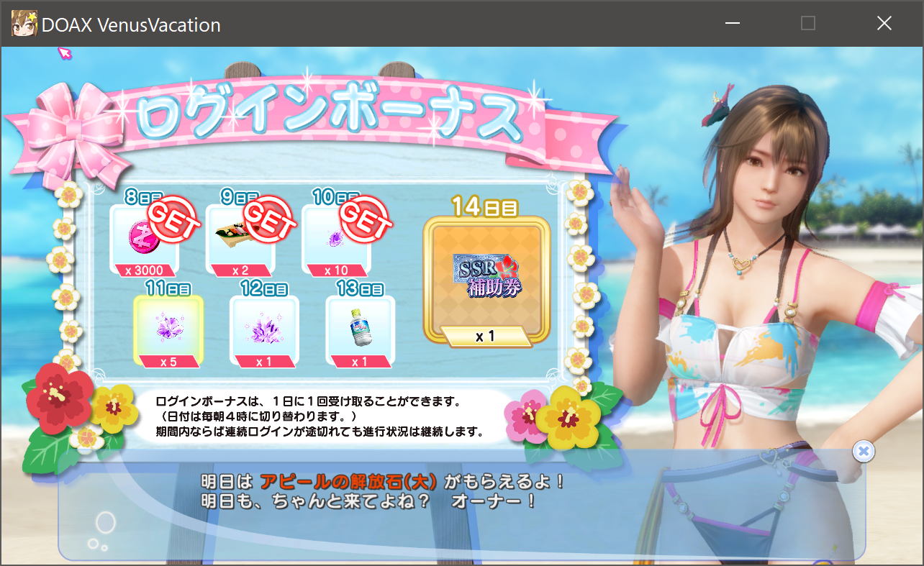Select the day 10 purple stone x 10
This screenshot has width=924, height=566.
pyautogui.click(x=336, y=239)
